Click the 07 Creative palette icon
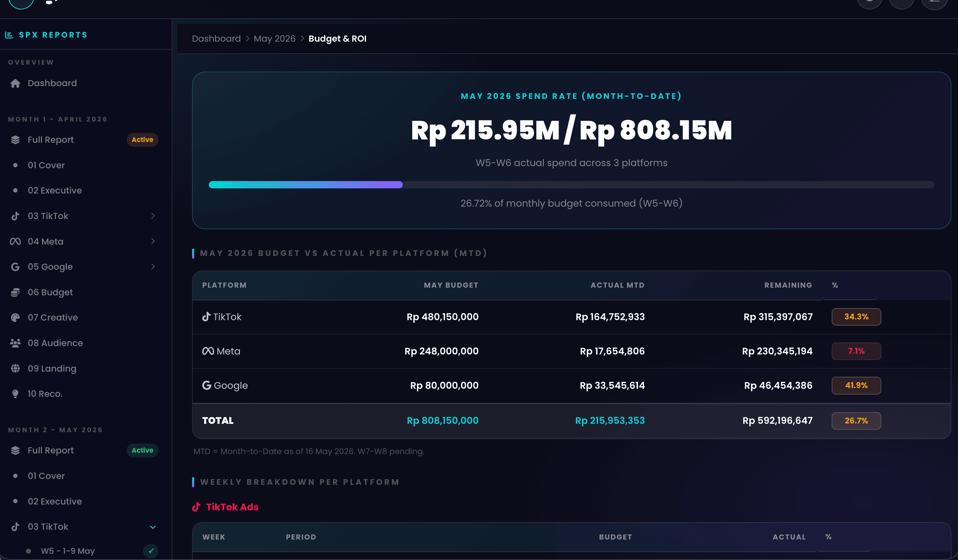Screen dimensions: 958x560 (x=15, y=318)
